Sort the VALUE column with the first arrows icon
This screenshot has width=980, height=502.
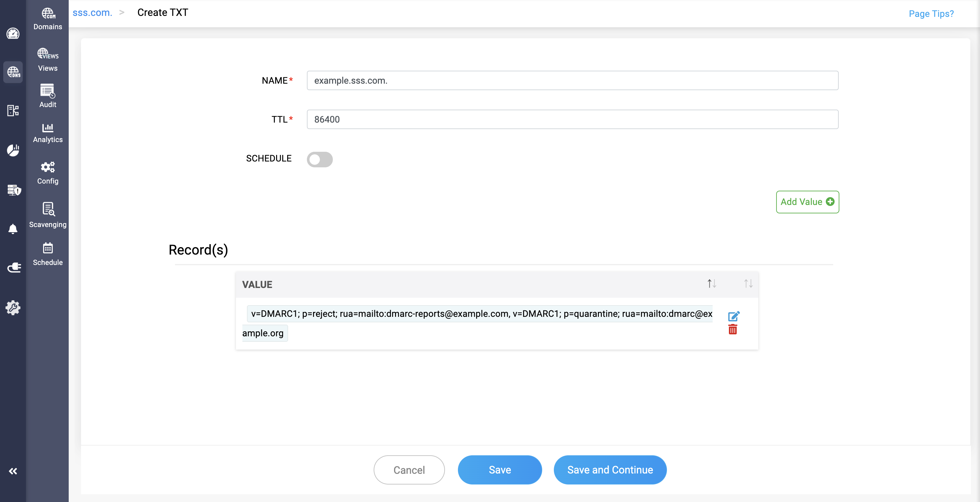click(711, 283)
